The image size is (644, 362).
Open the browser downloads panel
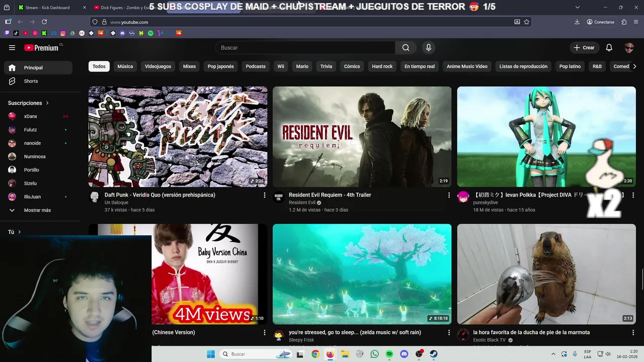[x=577, y=22]
